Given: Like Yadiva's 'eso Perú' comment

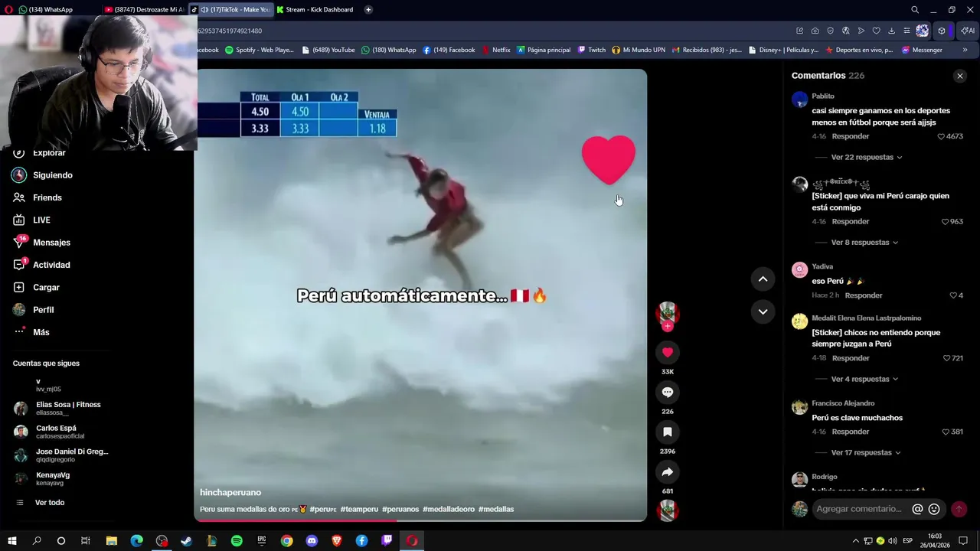Looking at the screenshot, I should click(x=953, y=295).
